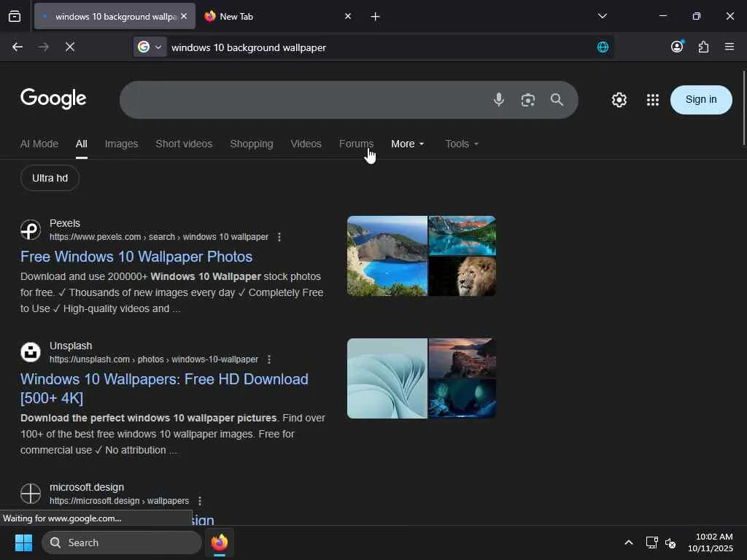This screenshot has width=747, height=560.
Task: Click the Ultra hd filter chip
Action: [x=50, y=178]
